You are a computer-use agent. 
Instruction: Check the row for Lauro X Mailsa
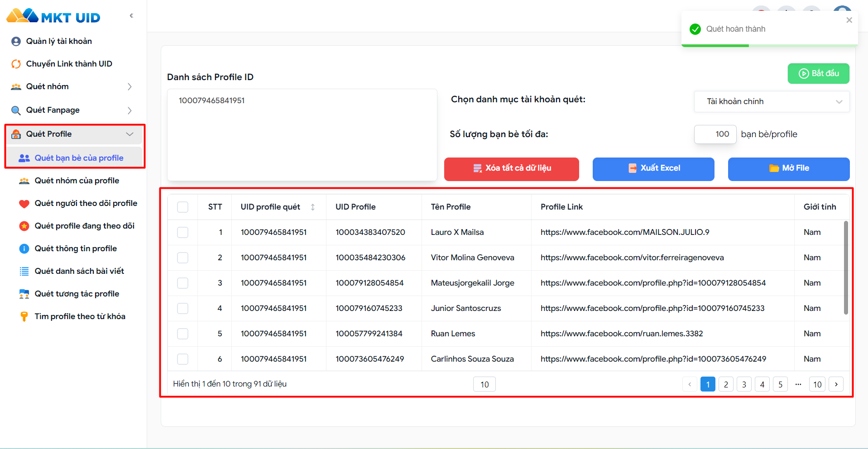pyautogui.click(x=182, y=232)
